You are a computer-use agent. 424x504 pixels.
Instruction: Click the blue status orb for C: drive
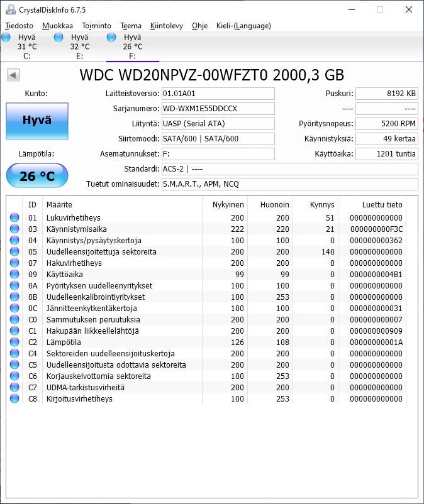click(6, 37)
